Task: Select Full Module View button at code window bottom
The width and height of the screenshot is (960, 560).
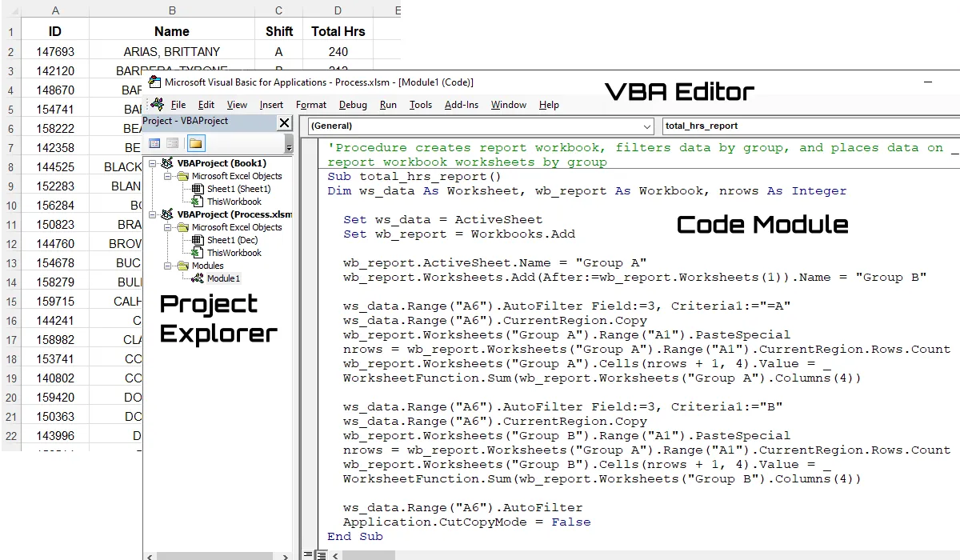Action: pos(320,554)
